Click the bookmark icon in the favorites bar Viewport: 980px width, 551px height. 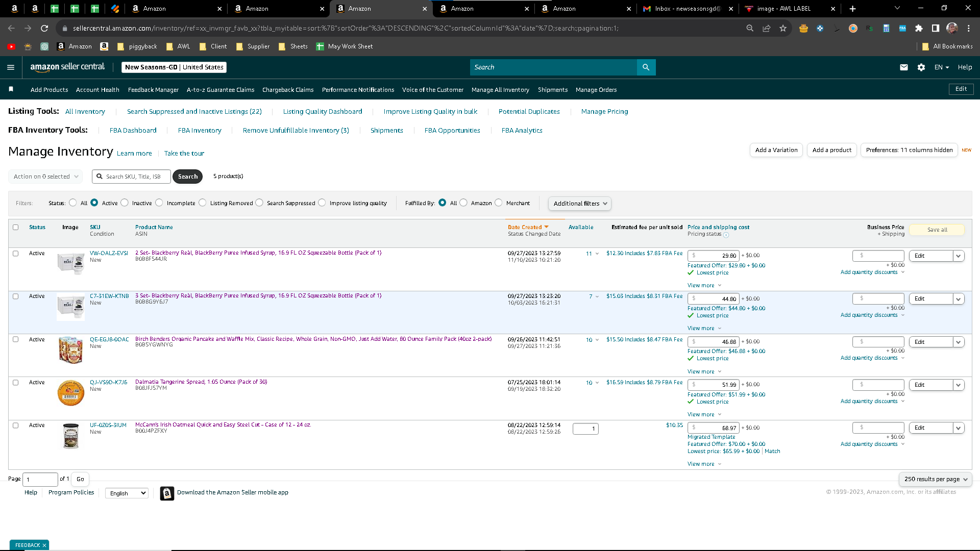11,89
